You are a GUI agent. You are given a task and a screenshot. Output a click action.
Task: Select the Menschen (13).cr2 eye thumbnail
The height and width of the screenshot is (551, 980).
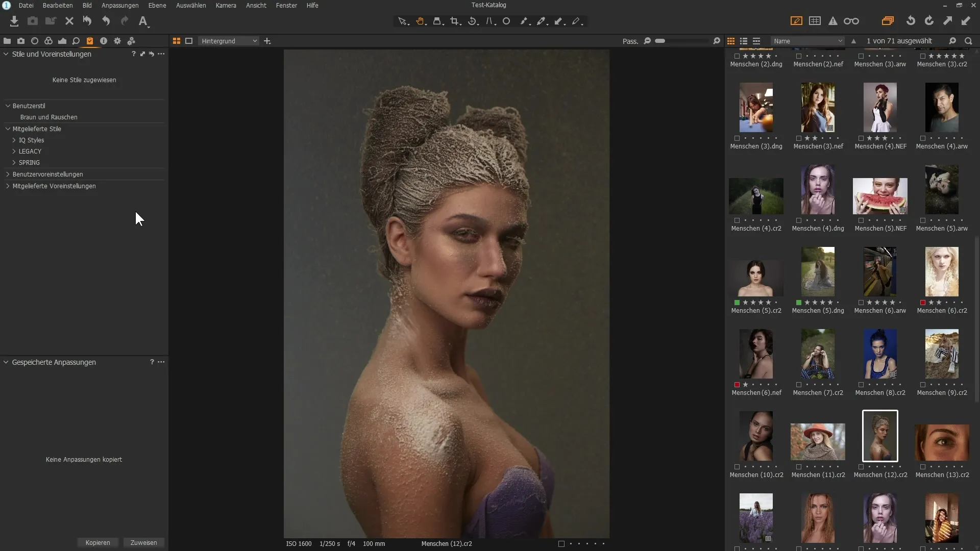pyautogui.click(x=942, y=442)
